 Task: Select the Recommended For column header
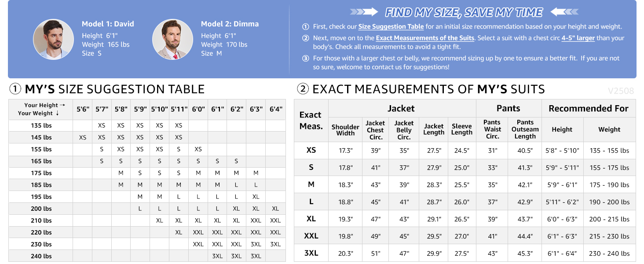tap(588, 108)
